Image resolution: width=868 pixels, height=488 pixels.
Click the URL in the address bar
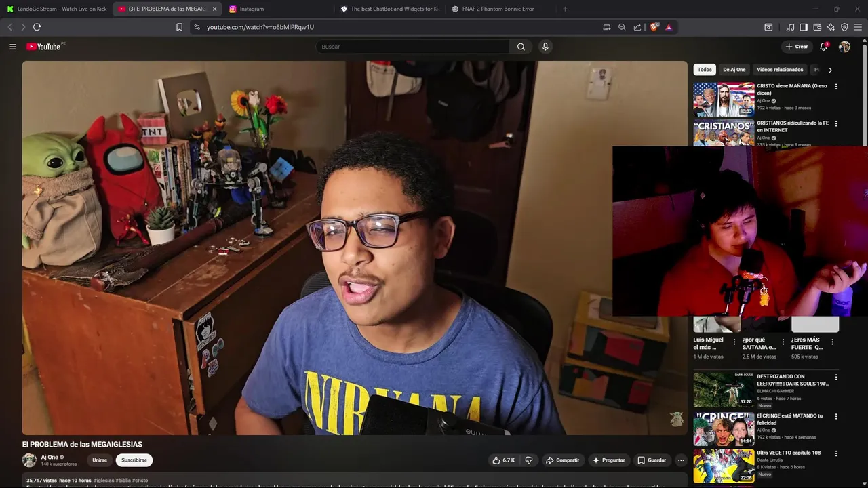tap(260, 27)
